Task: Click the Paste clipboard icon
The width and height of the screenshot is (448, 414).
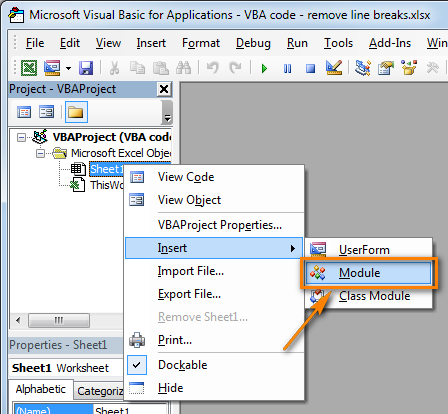Action: pos(161,68)
